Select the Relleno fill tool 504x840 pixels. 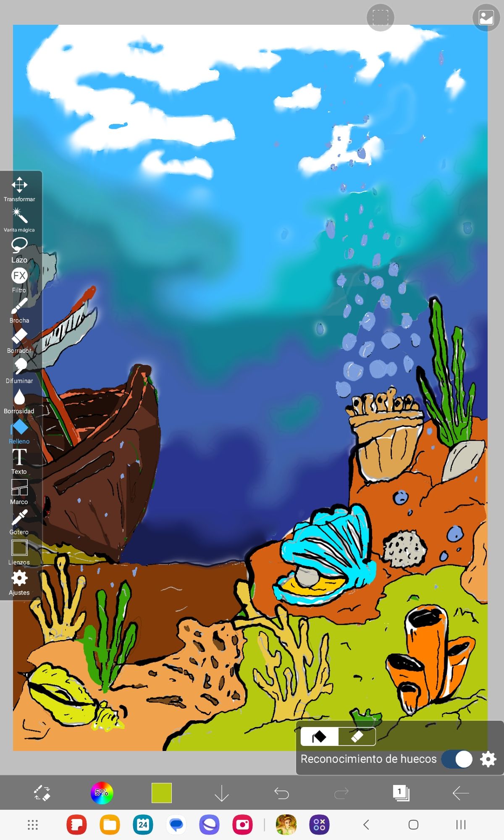(x=19, y=431)
